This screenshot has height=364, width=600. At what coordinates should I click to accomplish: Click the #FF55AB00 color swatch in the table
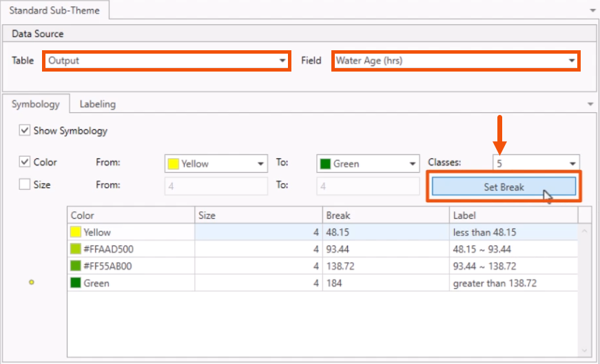76,266
